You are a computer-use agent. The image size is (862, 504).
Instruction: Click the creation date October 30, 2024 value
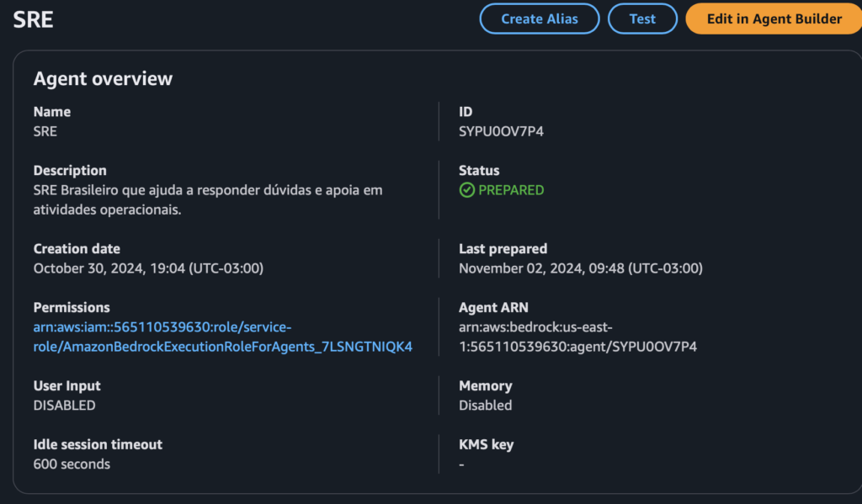(148, 268)
